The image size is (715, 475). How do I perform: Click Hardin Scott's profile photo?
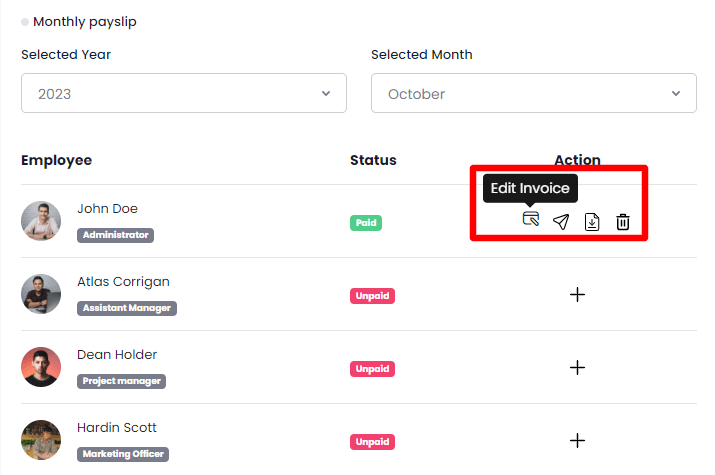tap(41, 440)
